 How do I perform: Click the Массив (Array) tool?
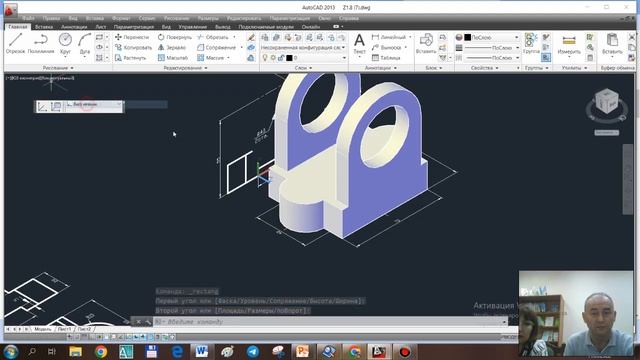tap(210, 58)
